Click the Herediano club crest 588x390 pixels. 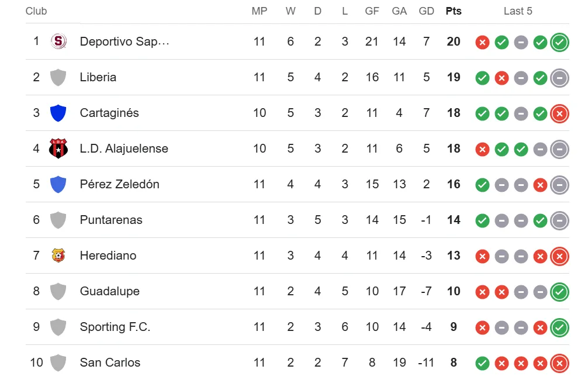click(x=58, y=256)
